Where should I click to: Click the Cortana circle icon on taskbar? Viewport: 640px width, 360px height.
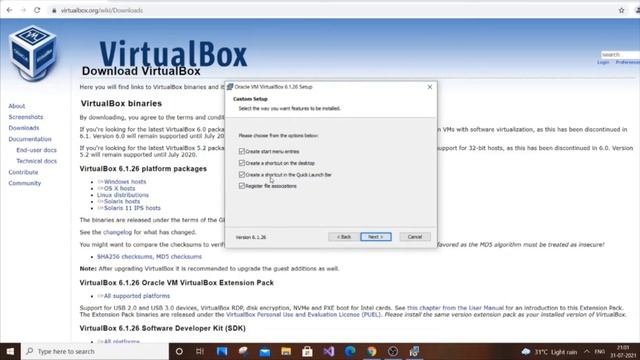pos(179,351)
